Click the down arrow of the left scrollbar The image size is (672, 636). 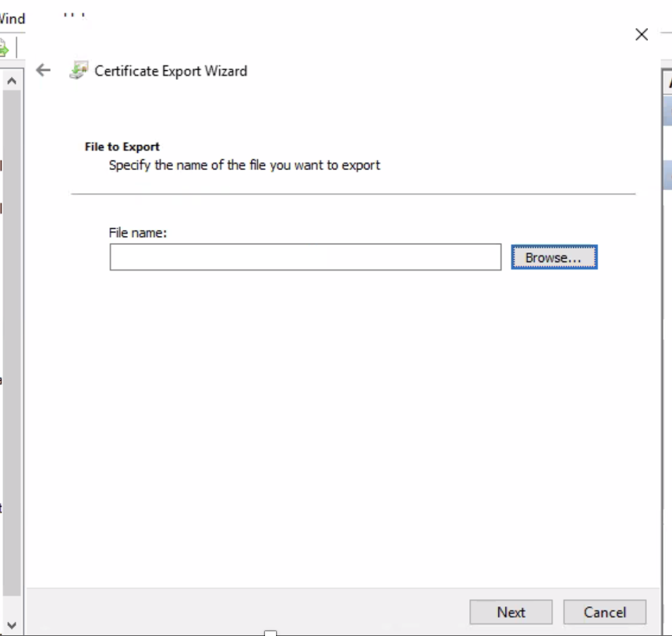pyautogui.click(x=12, y=624)
